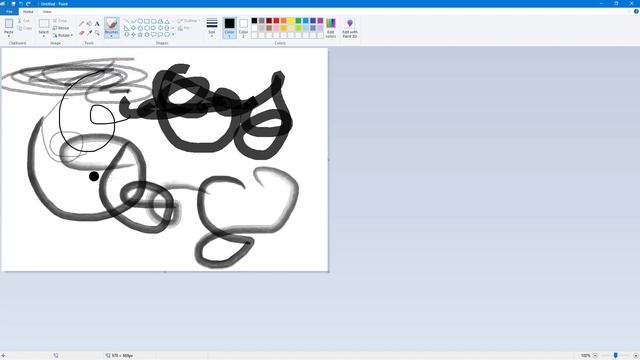Click the Save icon in title bar
The image size is (640, 360).
point(13,4)
